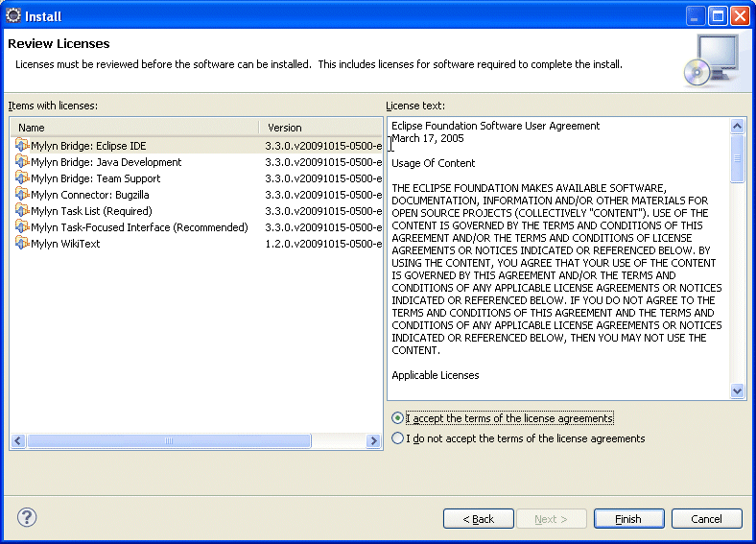The height and width of the screenshot is (544, 756).
Task: Click up arrow of license text scrollbar
Action: tap(737, 127)
